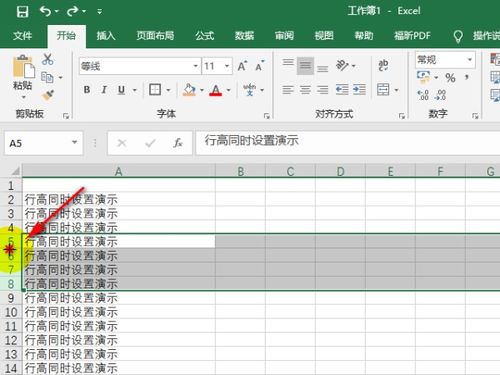Click the Insert Function fx icon
The image size is (500, 375).
coord(178,143)
